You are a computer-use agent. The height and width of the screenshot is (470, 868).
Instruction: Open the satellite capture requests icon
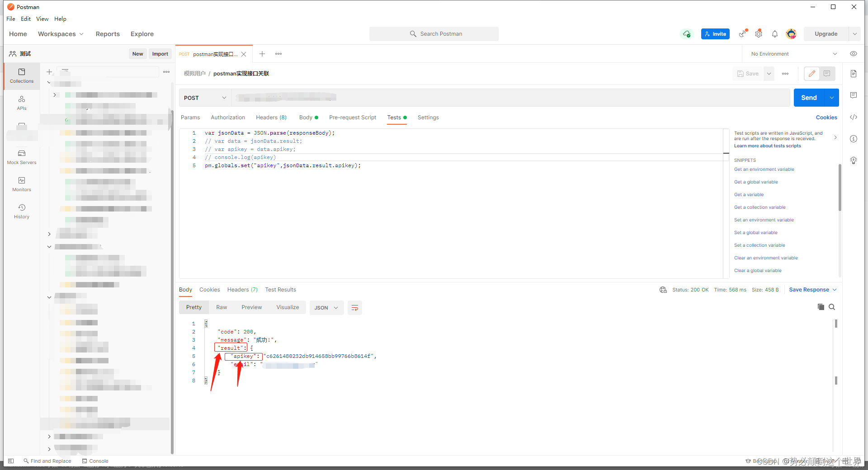743,34
